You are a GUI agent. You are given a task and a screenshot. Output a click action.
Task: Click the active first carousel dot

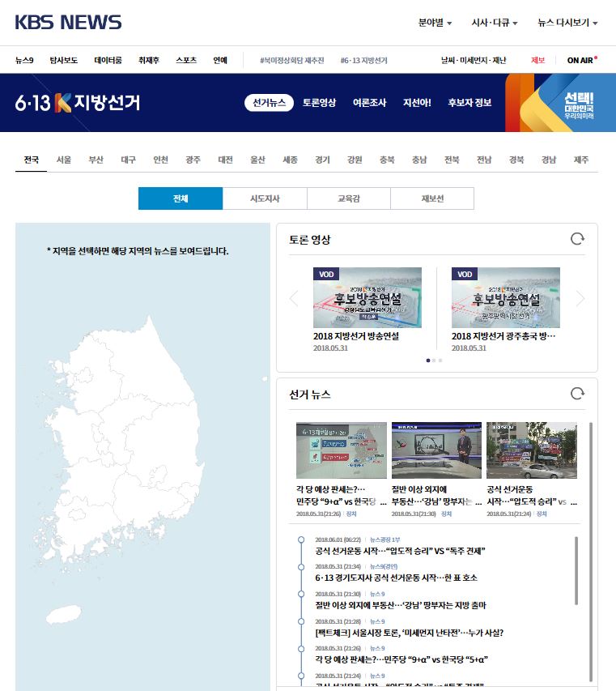pyautogui.click(x=428, y=360)
